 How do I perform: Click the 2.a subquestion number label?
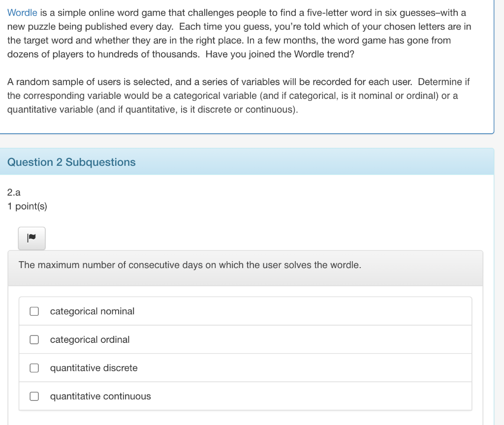click(13, 192)
